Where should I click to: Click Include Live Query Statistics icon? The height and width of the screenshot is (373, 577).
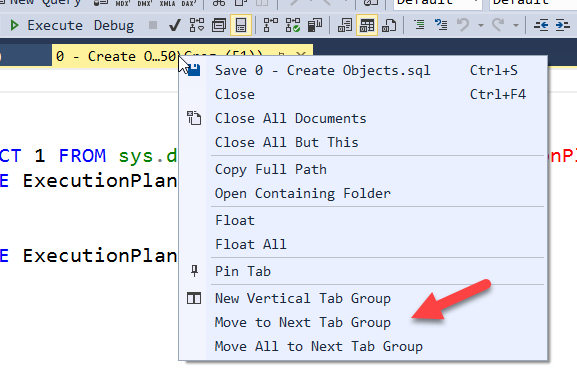(293, 25)
